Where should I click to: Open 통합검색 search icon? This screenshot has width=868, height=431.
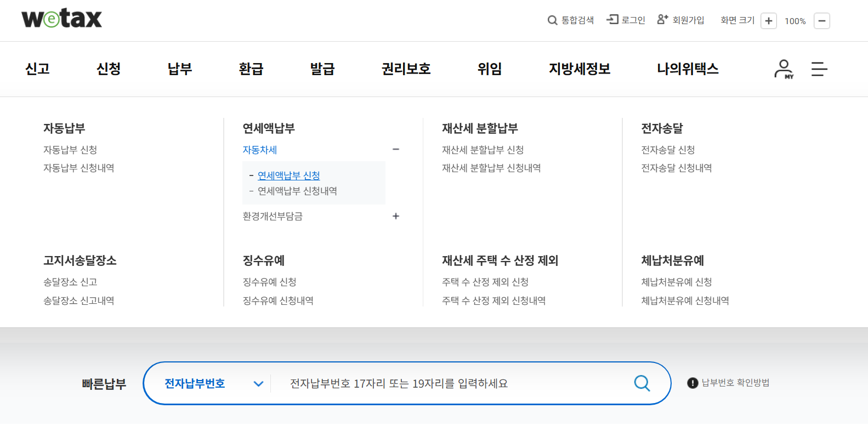[x=552, y=20]
